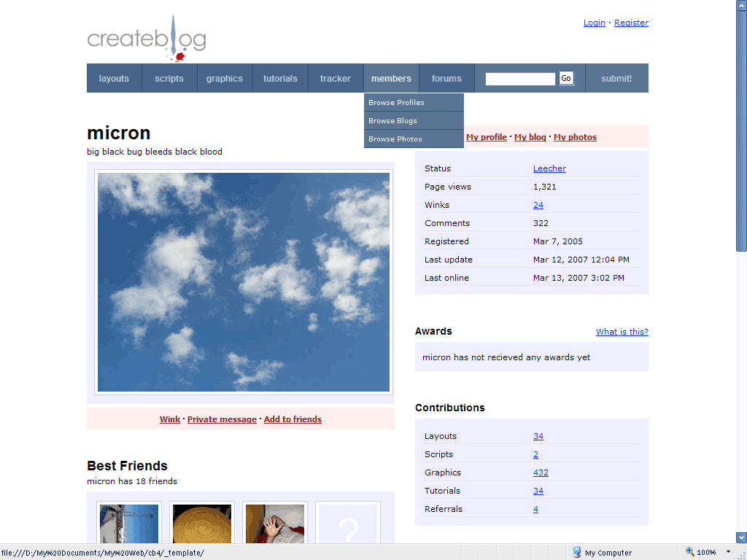Click the scrollbar down arrow
Screen dimensions: 747x560
coord(741,537)
